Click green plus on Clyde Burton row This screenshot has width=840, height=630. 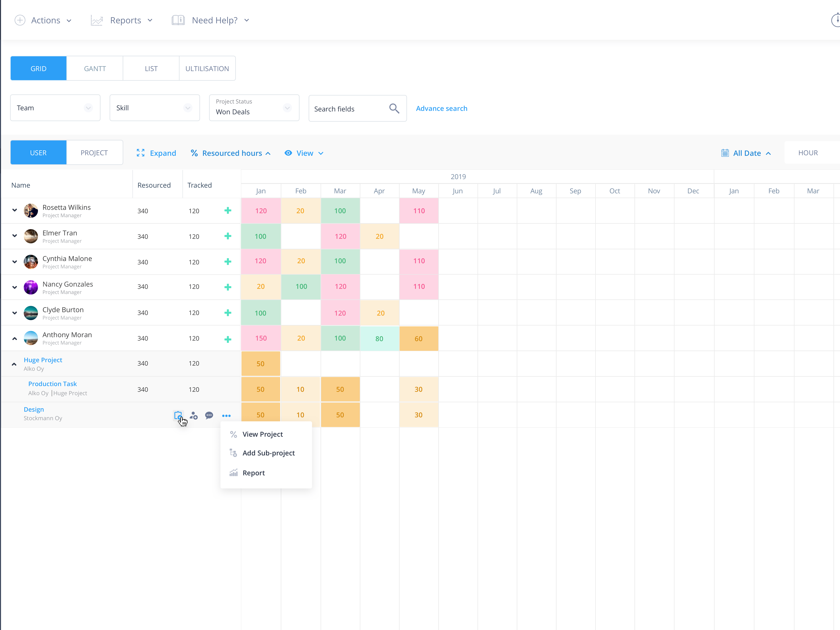[x=228, y=313]
